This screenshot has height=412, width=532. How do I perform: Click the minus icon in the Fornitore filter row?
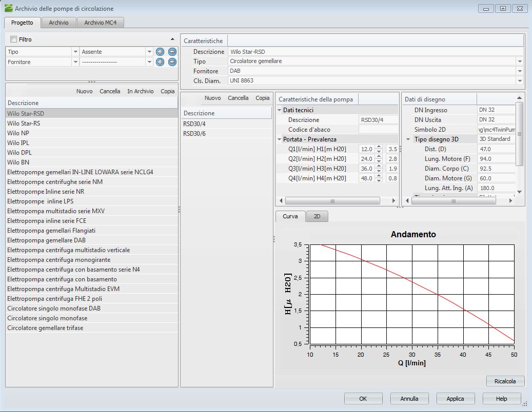click(172, 62)
